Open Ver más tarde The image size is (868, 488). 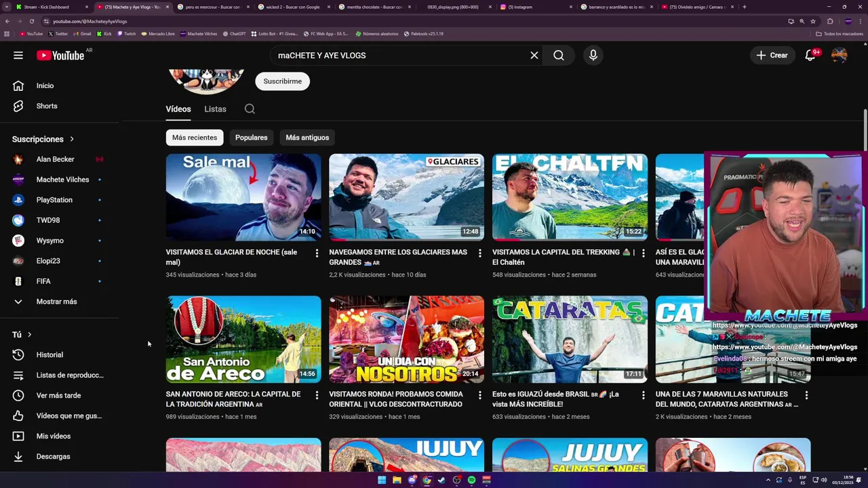click(x=59, y=395)
